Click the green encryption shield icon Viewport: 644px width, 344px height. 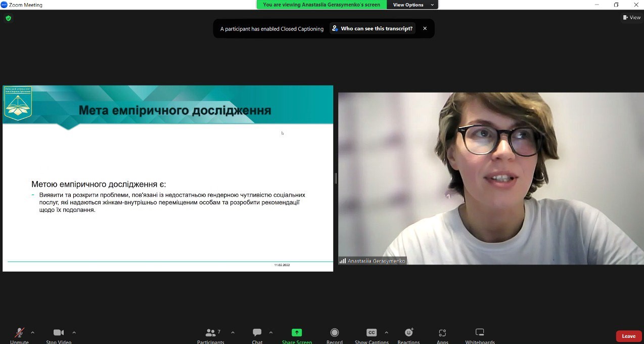(8, 18)
